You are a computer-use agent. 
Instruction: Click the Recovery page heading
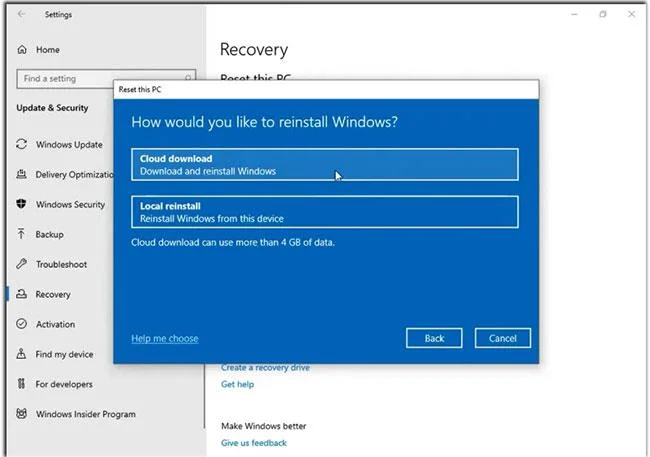coord(254,50)
